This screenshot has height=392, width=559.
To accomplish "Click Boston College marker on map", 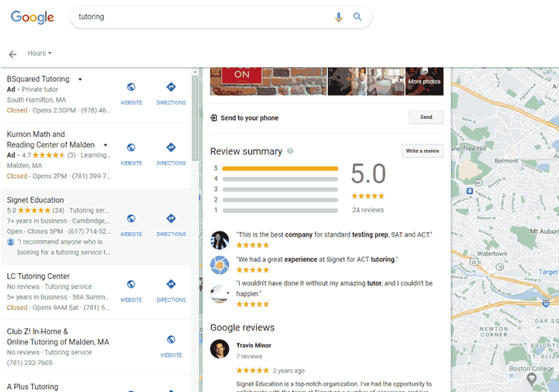I will tap(531, 379).
